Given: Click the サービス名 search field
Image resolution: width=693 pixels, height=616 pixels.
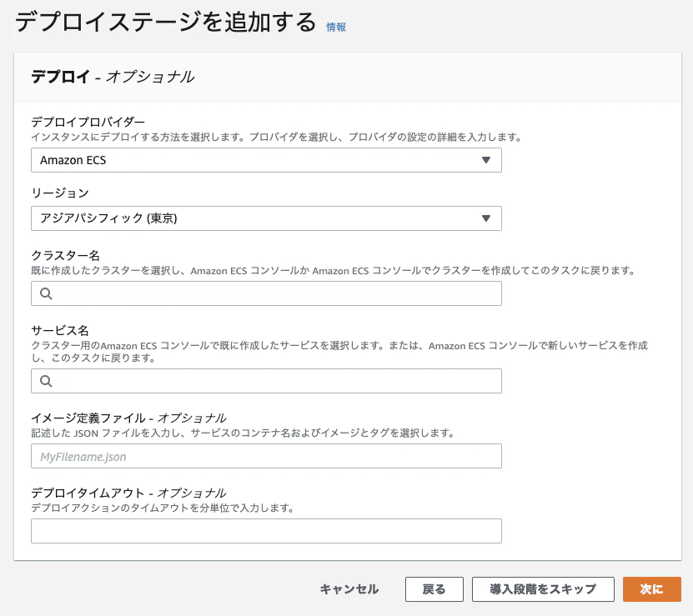Looking at the screenshot, I should pyautogui.click(x=266, y=381).
